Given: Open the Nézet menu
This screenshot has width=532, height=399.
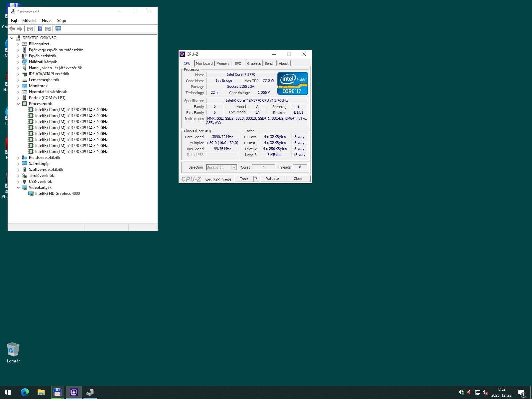Looking at the screenshot, I should pyautogui.click(x=47, y=21).
